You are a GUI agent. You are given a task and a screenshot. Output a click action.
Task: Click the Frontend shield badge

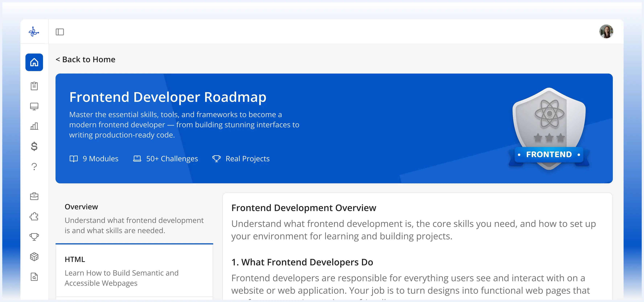[549, 129]
